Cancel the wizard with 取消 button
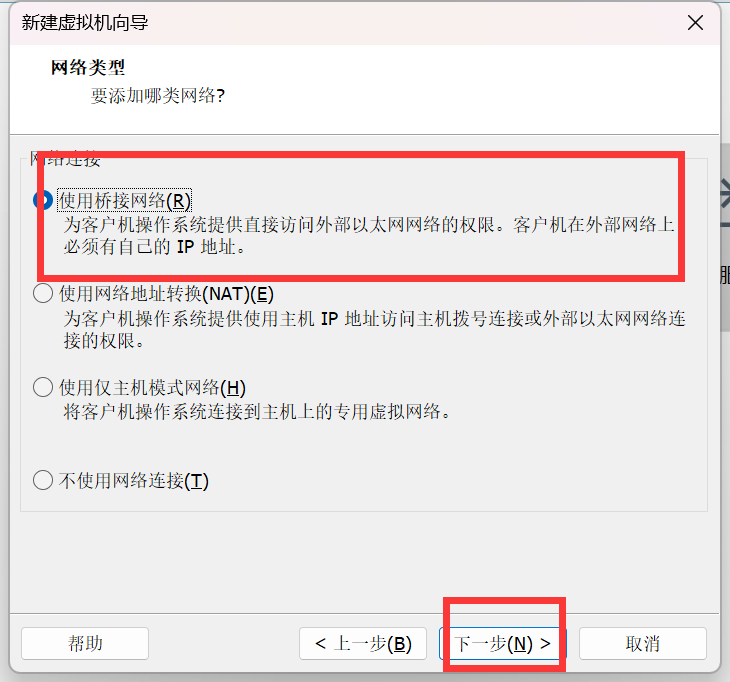Image resolution: width=730 pixels, height=682 pixels. [643, 643]
